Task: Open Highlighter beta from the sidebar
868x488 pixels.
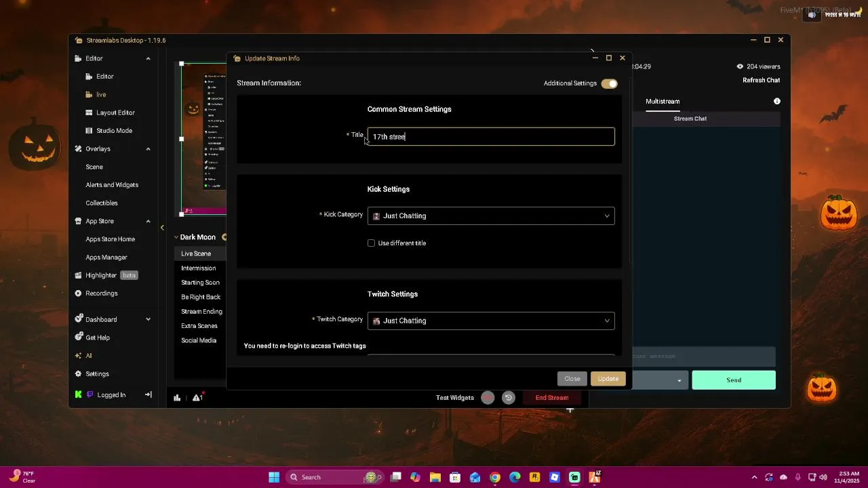Action: [x=107, y=275]
